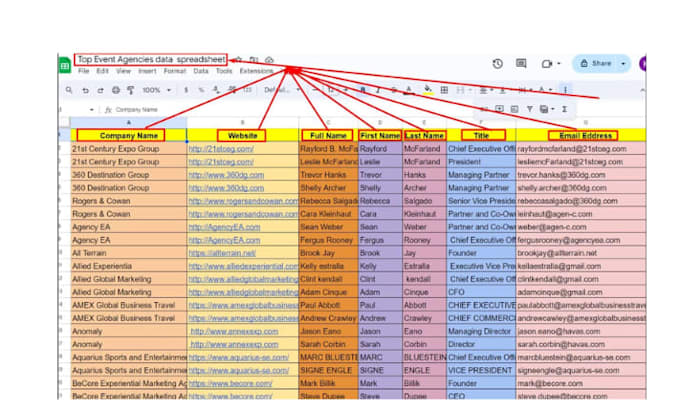
Task: Decrease the font size
Action: click(315, 90)
